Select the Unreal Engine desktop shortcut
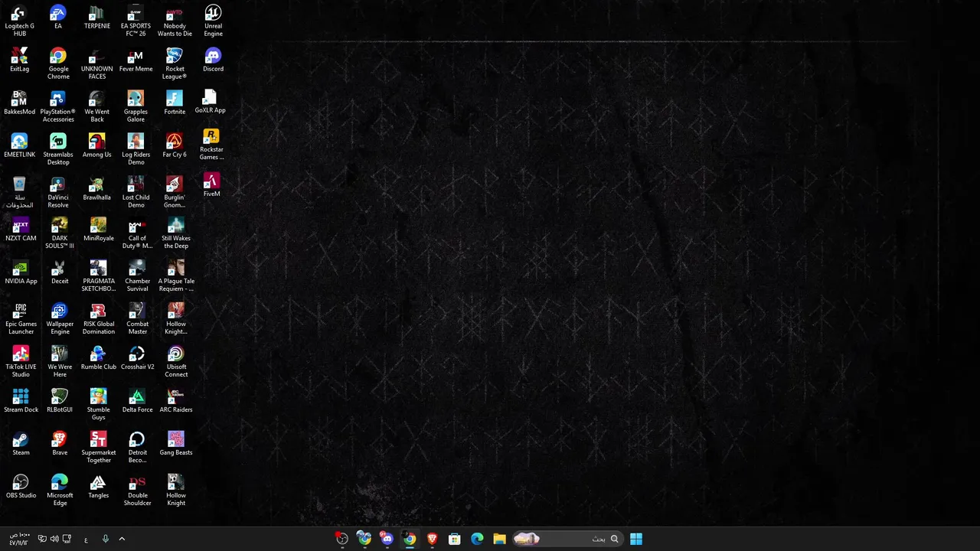 pyautogui.click(x=213, y=21)
